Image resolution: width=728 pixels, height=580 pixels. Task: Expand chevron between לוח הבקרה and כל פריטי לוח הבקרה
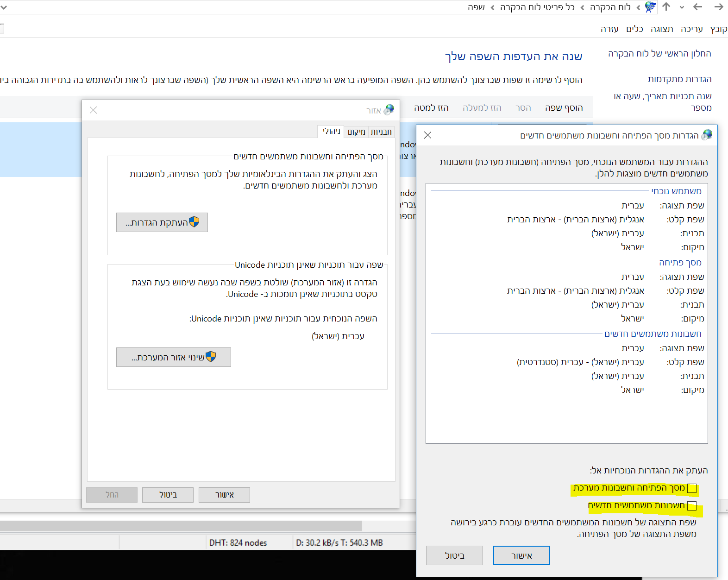[582, 7]
